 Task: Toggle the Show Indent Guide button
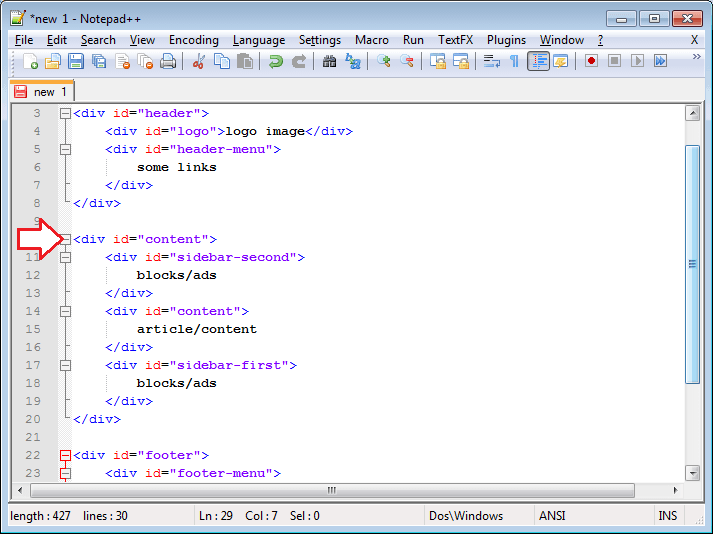[538, 61]
